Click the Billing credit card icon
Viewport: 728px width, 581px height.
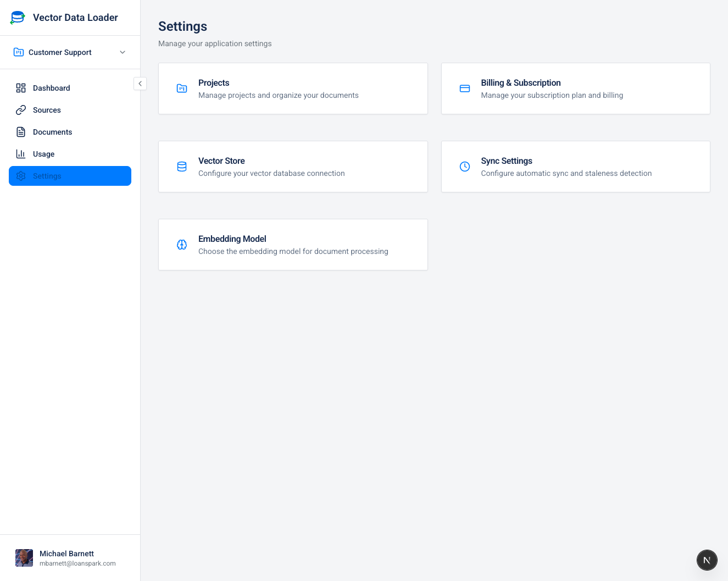pos(464,88)
